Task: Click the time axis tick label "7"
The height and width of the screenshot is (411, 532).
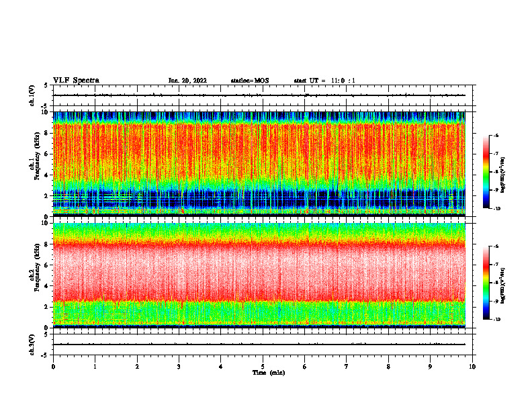Action: pyautogui.click(x=347, y=367)
